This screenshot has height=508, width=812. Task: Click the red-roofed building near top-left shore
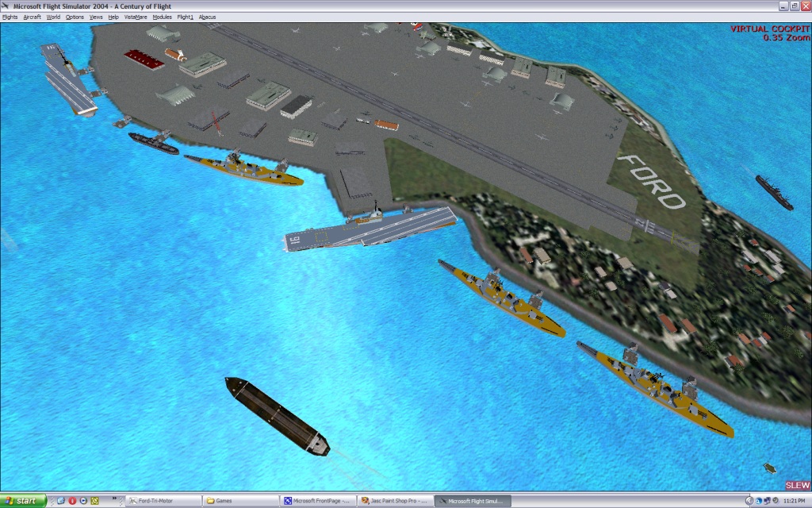pos(144,59)
